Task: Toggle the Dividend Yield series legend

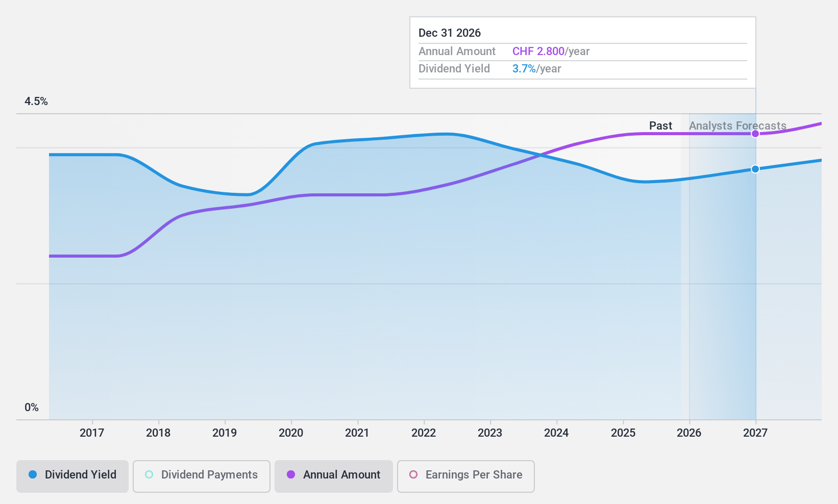Action: click(x=72, y=475)
